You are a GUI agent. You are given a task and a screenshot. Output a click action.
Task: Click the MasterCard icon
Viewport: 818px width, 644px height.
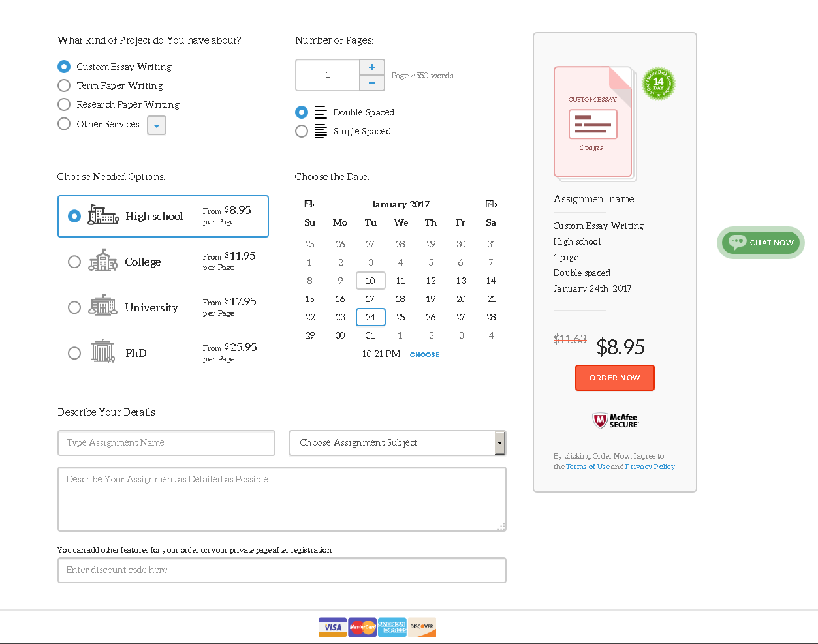point(362,627)
